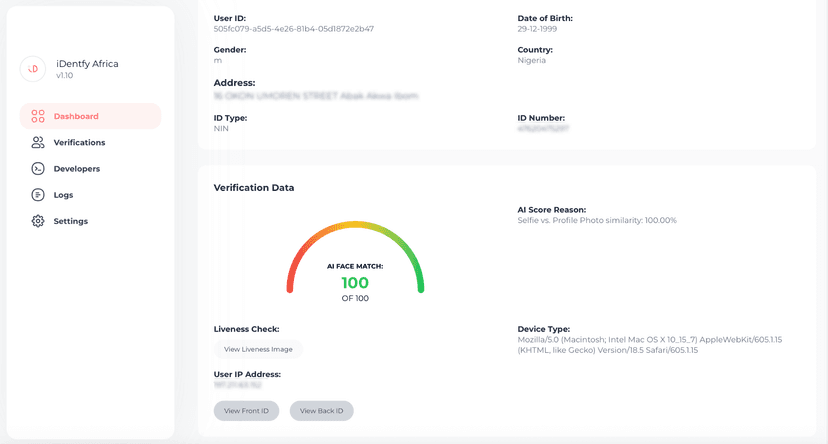Select Logs in the sidebar
The height and width of the screenshot is (444, 828).
tap(63, 195)
